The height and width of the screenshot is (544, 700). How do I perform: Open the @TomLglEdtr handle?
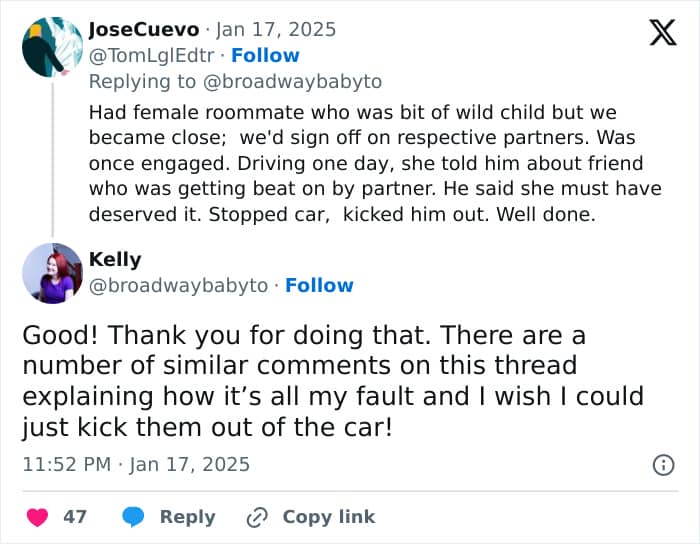coord(151,56)
